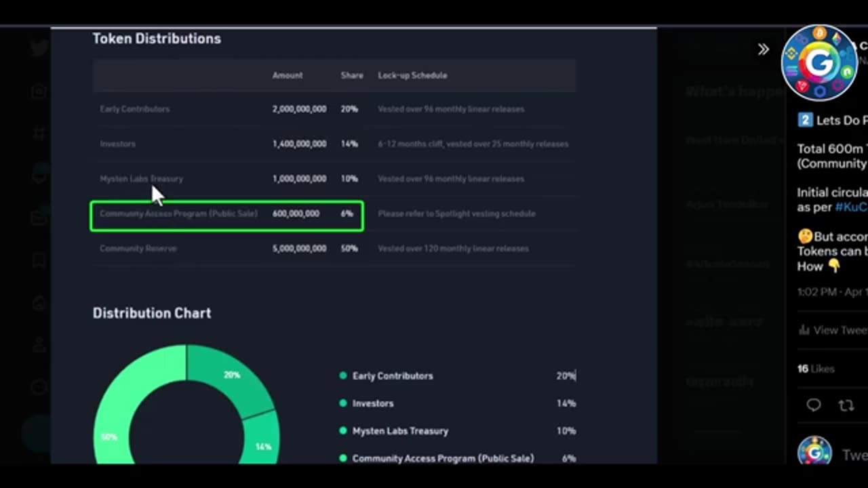Click the 'Total 600m' tweet text line
Screen dimensions: 868x488
pos(833,149)
